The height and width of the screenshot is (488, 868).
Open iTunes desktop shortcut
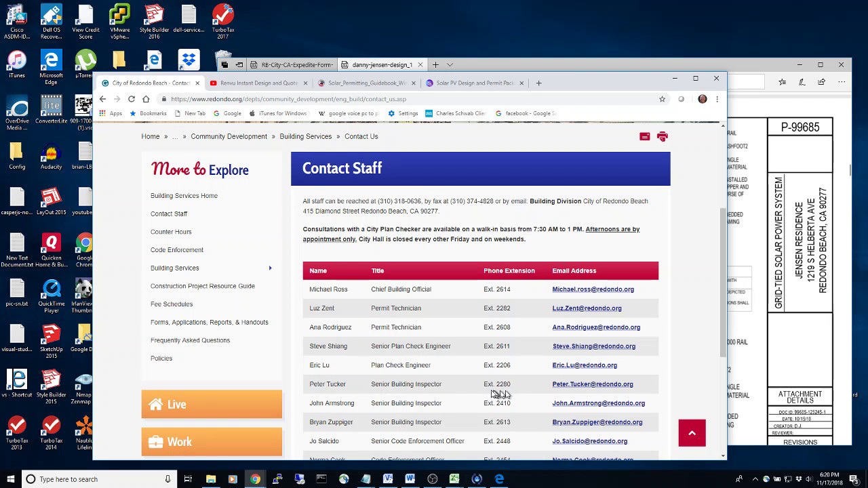point(17,66)
